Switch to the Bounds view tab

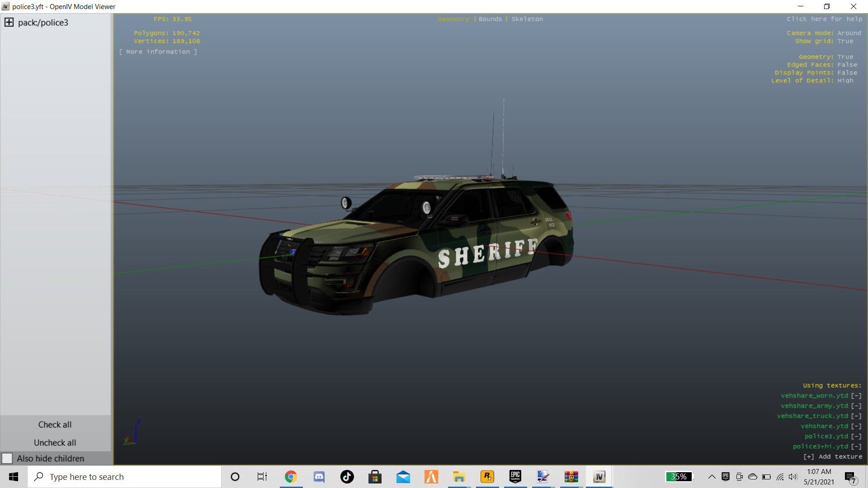pos(490,19)
